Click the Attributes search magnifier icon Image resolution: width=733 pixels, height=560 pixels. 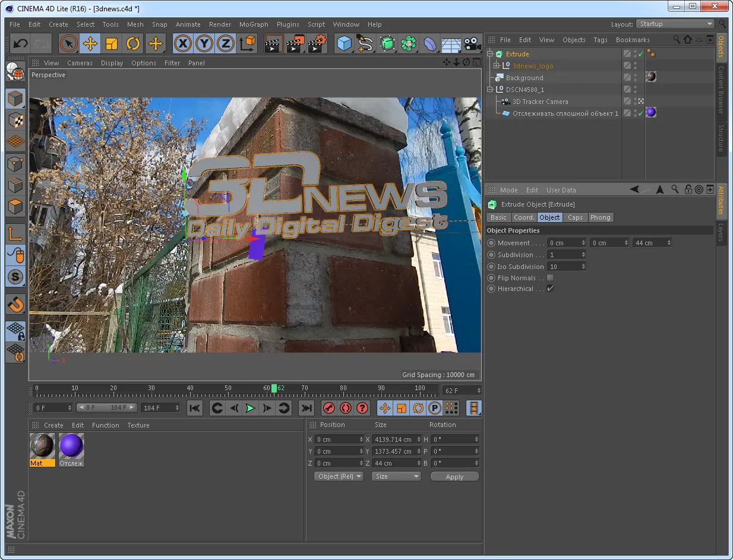(x=675, y=189)
